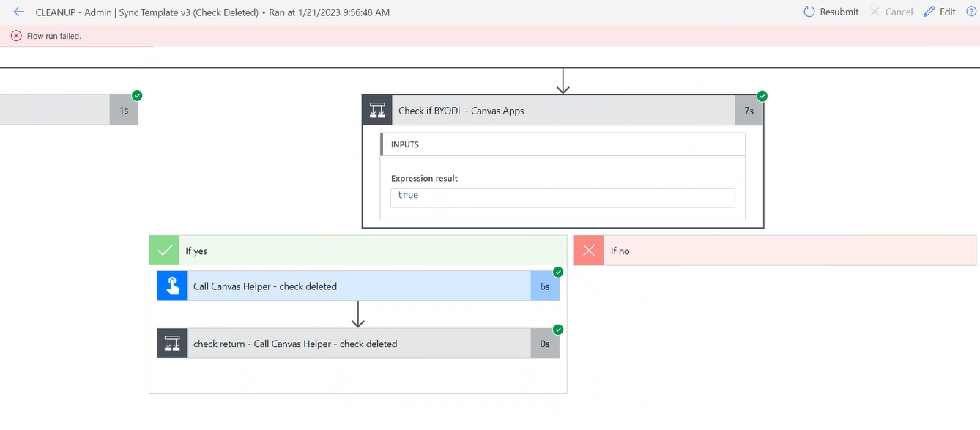The width and height of the screenshot is (980, 430).
Task: Collapse the Check if BYODL - Canvas Apps header
Action: coord(563,111)
